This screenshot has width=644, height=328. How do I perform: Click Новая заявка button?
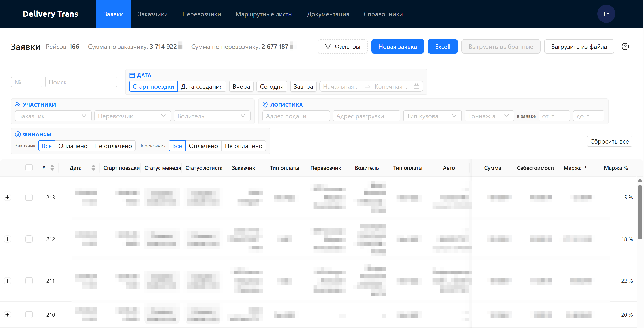click(398, 47)
